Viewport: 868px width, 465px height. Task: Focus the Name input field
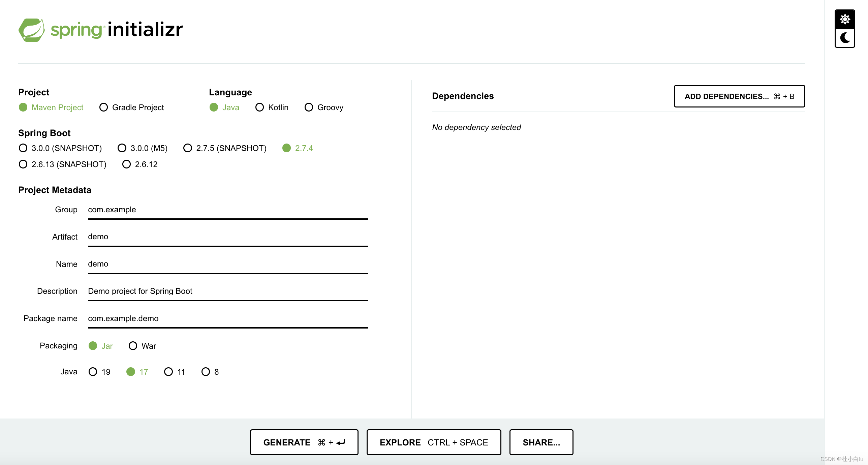click(228, 264)
